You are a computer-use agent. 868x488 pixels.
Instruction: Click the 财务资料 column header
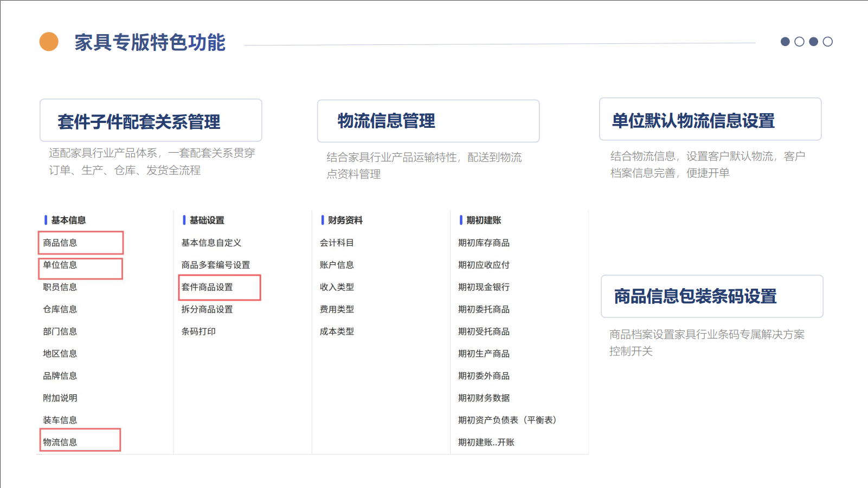point(345,220)
